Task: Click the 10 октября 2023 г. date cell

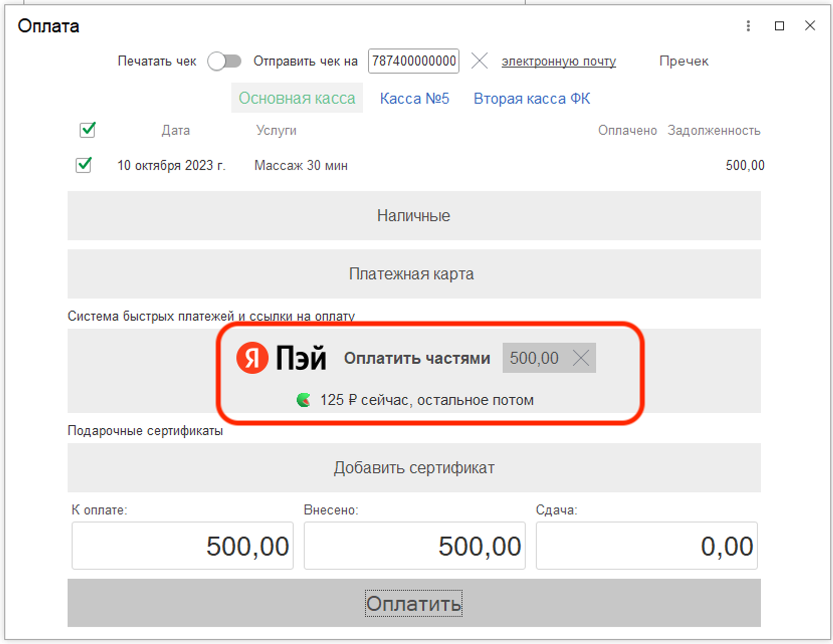Action: pyautogui.click(x=171, y=166)
